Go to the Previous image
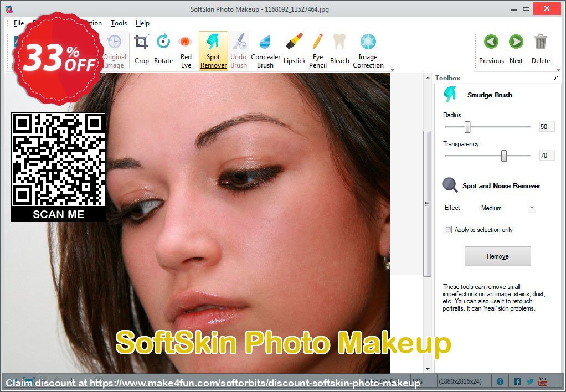 pos(491,50)
